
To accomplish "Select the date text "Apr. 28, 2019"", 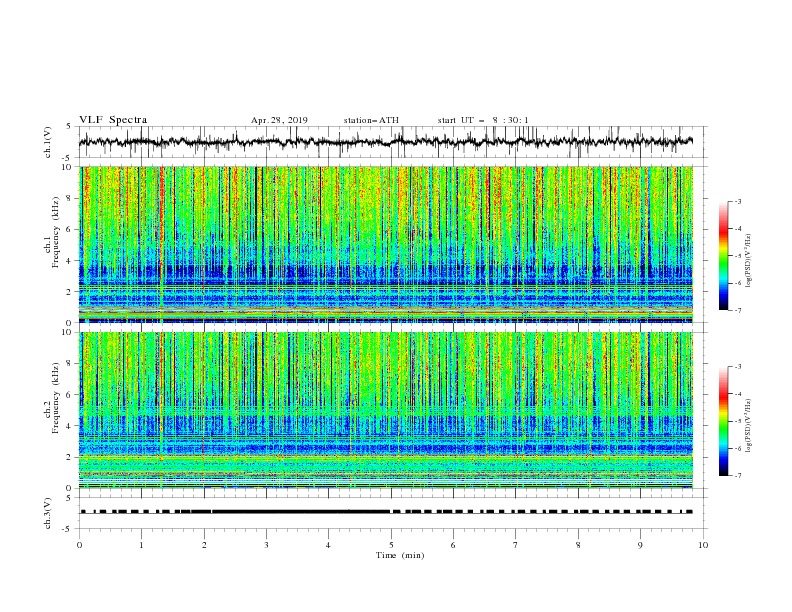I will coord(279,120).
